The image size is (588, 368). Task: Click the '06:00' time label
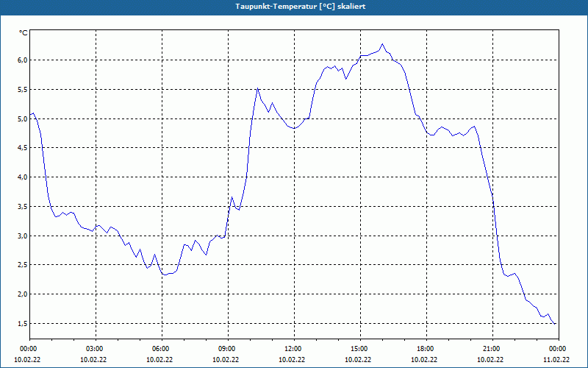click(x=159, y=349)
